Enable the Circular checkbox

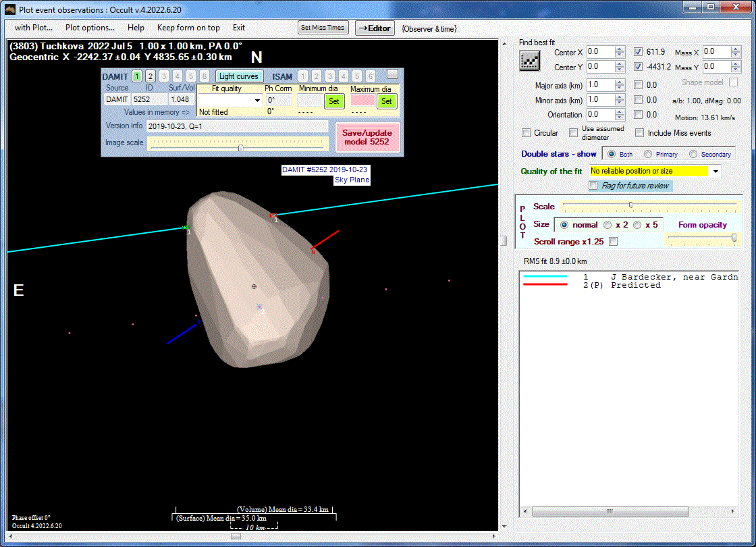coord(526,133)
